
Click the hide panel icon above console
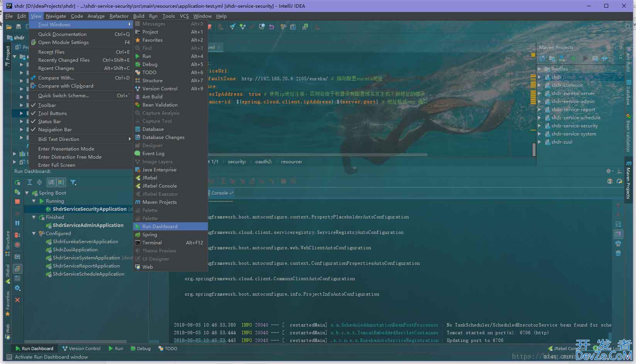click(x=619, y=171)
